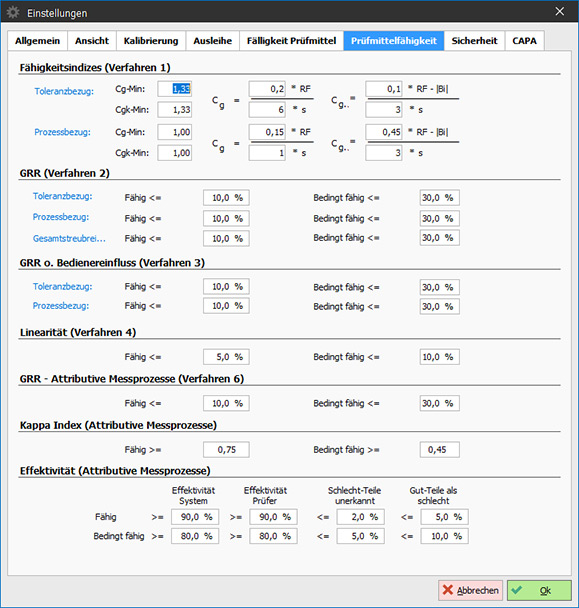The width and height of the screenshot is (579, 608).
Task: Click the Toleranzbezug Cgk denominator field showing 3
Action: 384,110
